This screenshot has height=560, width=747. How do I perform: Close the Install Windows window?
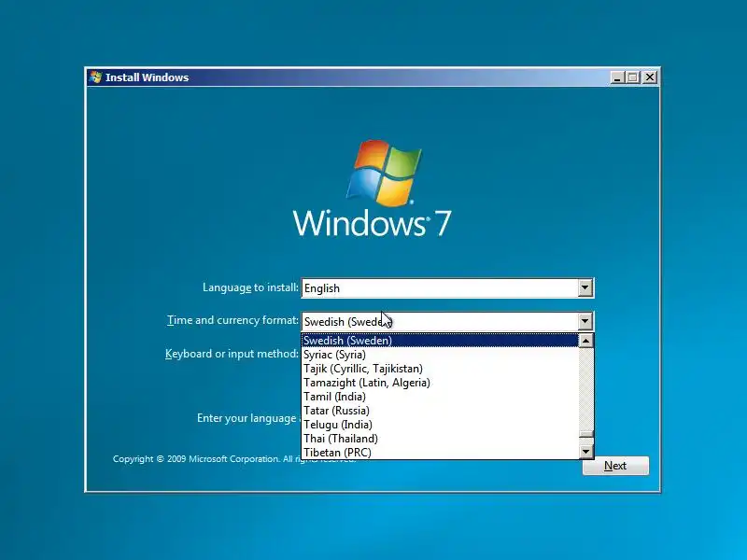coord(649,77)
